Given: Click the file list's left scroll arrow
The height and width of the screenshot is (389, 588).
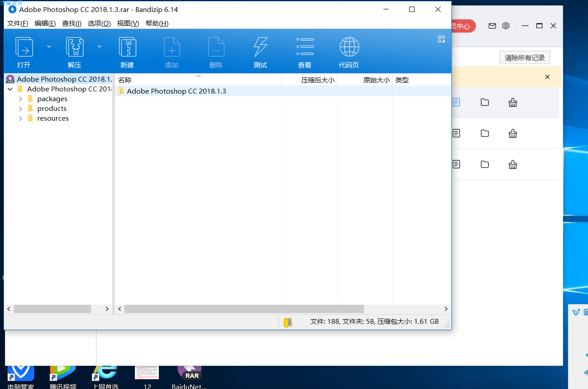Looking at the screenshot, I should pos(120,309).
